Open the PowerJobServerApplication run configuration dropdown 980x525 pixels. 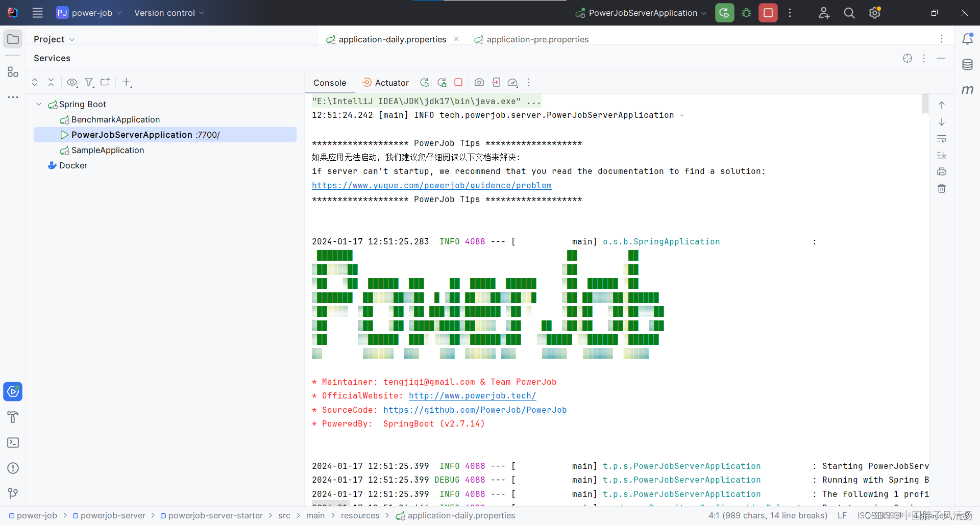(641, 13)
